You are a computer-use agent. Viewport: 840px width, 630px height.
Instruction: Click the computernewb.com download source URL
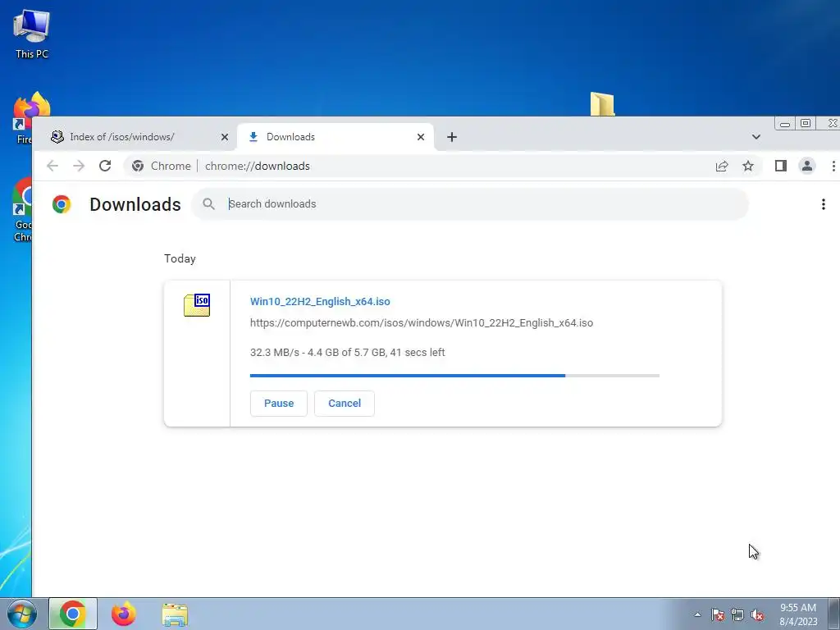pyautogui.click(x=422, y=323)
